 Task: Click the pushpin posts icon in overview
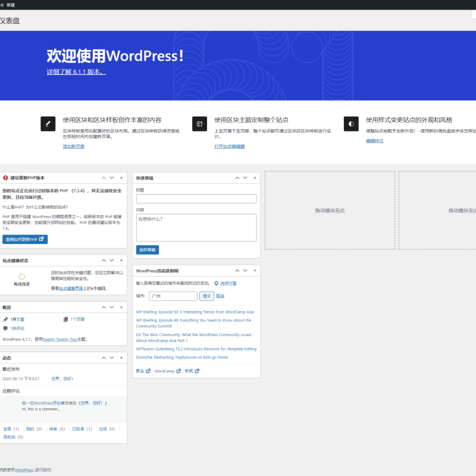(5, 320)
